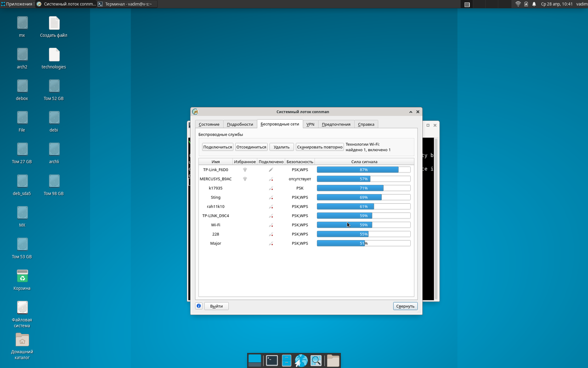Click the connected plug icon for TP-Link_F6D0
The width and height of the screenshot is (588, 368).
pos(271,170)
